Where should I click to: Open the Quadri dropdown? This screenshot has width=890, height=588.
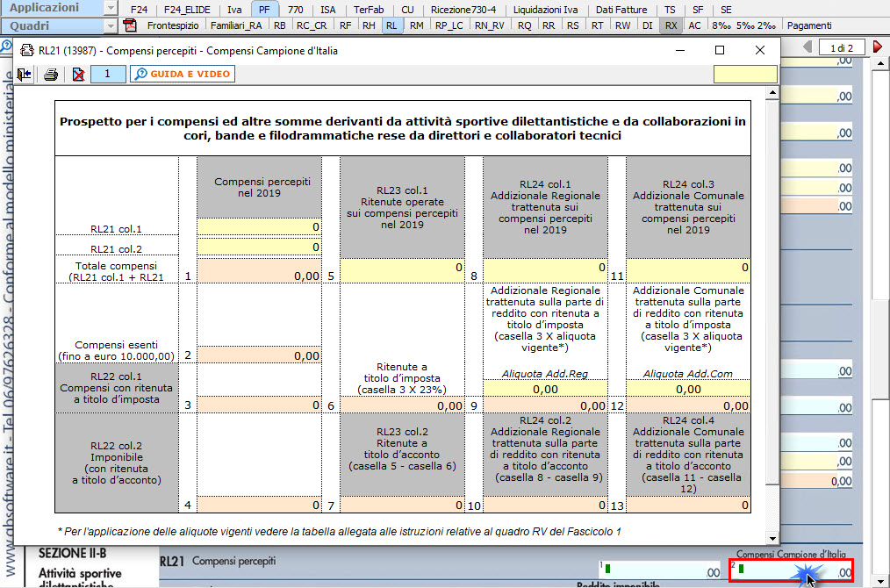(111, 26)
